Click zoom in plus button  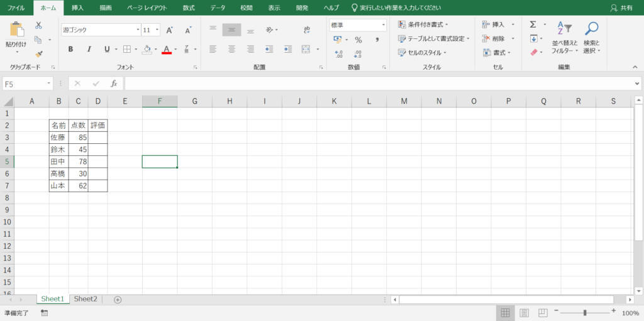614,311
